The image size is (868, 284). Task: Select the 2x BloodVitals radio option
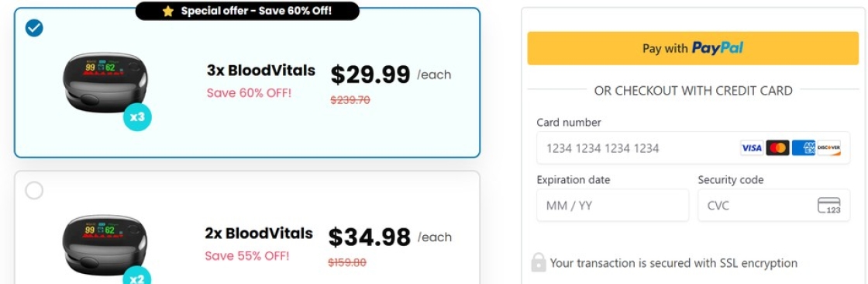[34, 190]
